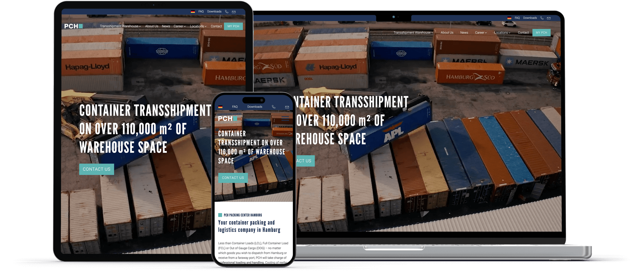Viewport: 644px width, 273px height.
Task: Tap the CONTACT US button on the phone
Action: [x=233, y=178]
